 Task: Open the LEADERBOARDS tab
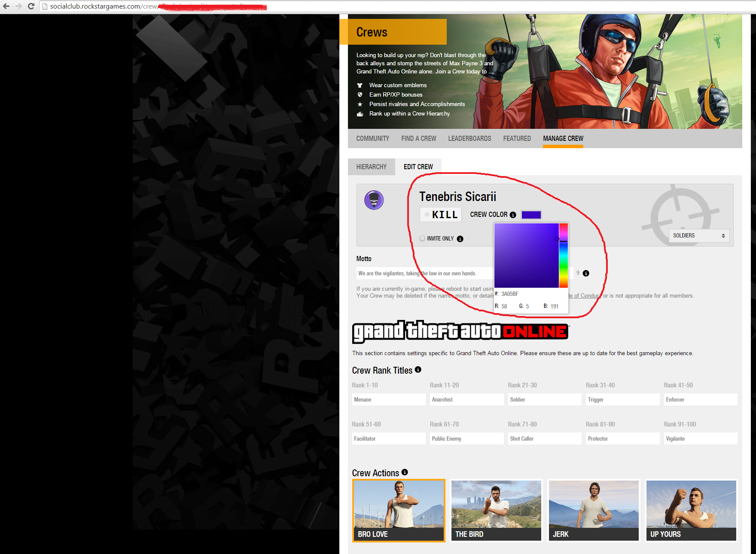pyautogui.click(x=469, y=138)
